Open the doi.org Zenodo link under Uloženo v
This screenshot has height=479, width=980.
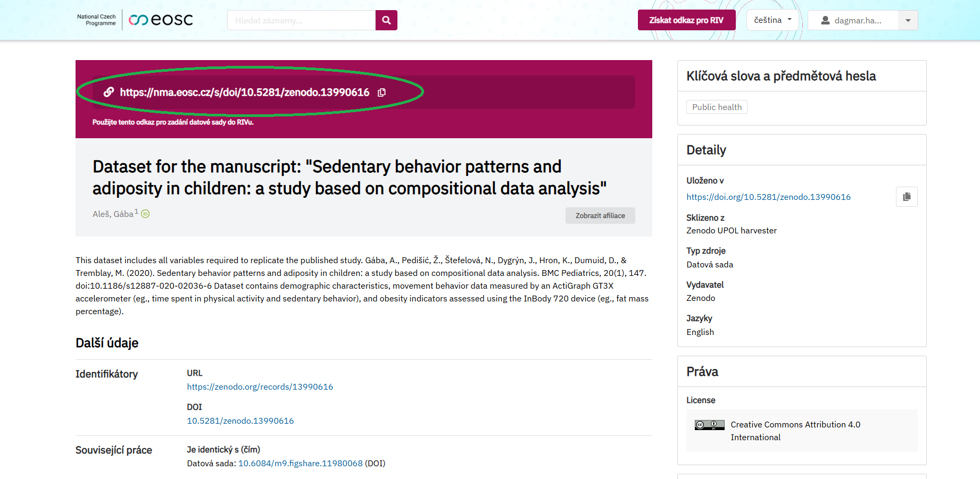[x=768, y=197]
